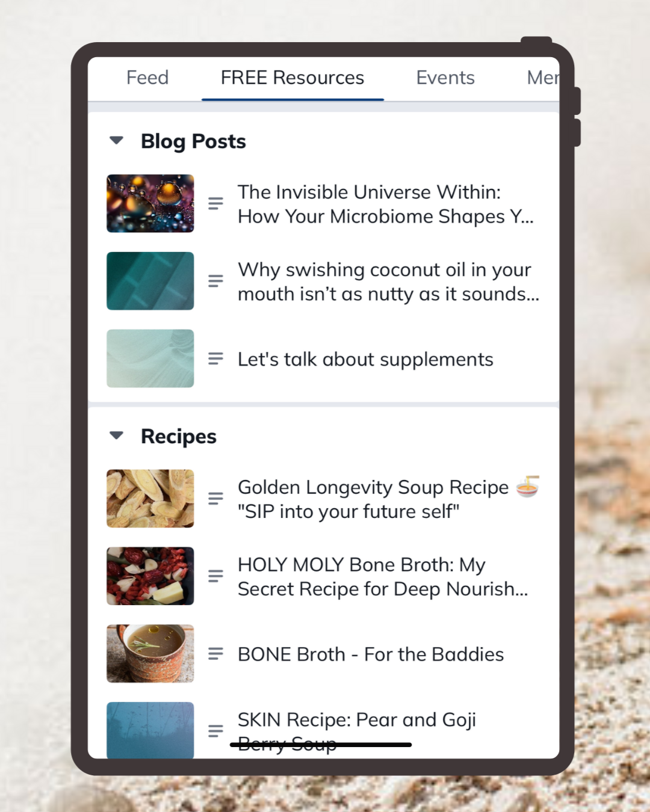The image size is (650, 812).
Task: Select the FREE Resources tab
Action: pos(292,78)
